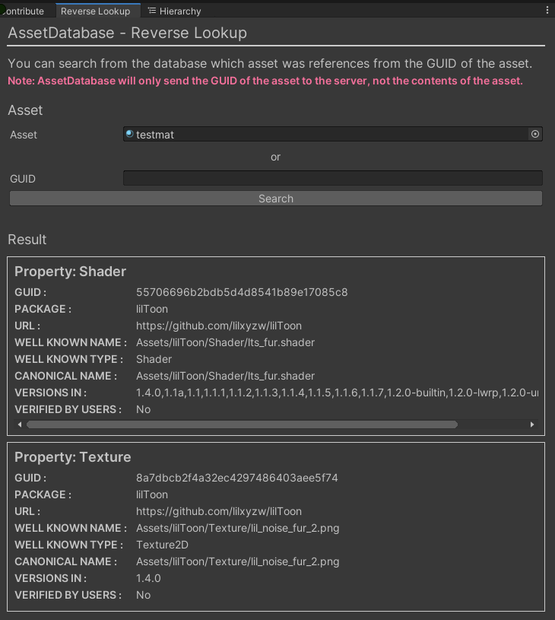Screen dimensions: 555x620
Task: Click the AssetDatabase - Reverse Lookup title
Action: [127, 33]
